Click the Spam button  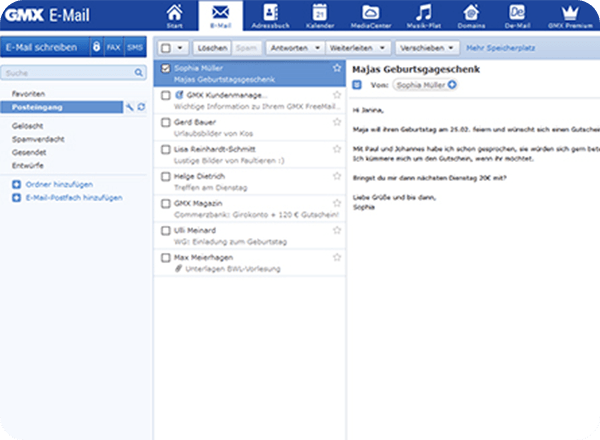(x=246, y=48)
